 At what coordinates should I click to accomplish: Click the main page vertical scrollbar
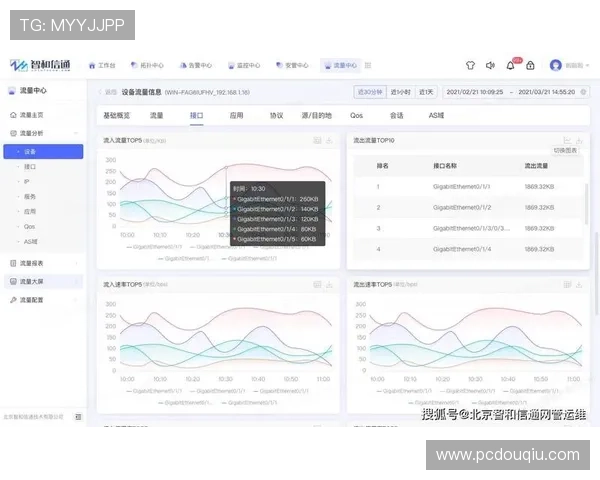point(597,272)
